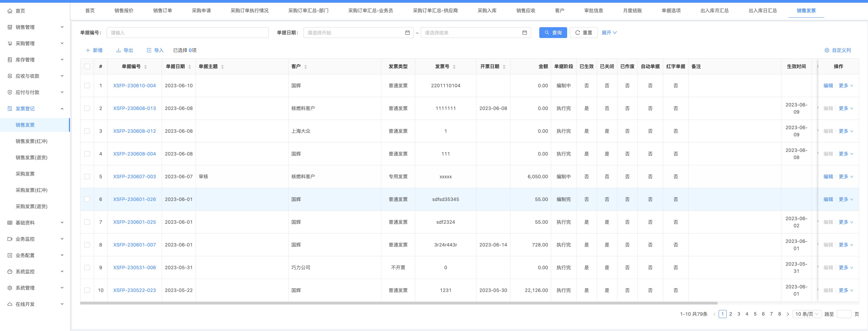Check row XSFP-230601-026 checkbox
This screenshot has width=868, height=331.
pyautogui.click(x=87, y=199)
